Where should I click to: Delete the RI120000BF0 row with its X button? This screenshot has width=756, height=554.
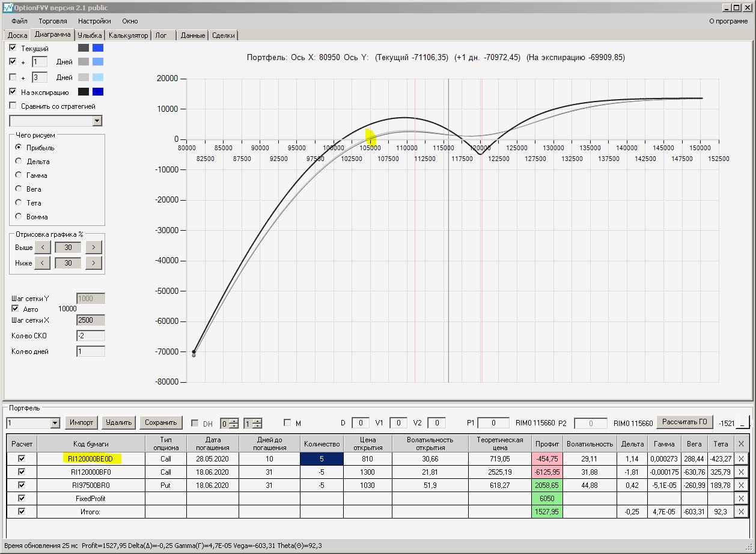coord(741,472)
